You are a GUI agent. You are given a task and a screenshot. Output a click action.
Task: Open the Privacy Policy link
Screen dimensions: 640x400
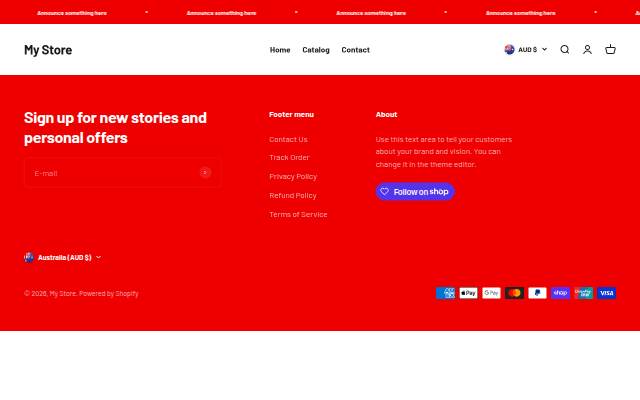293,176
